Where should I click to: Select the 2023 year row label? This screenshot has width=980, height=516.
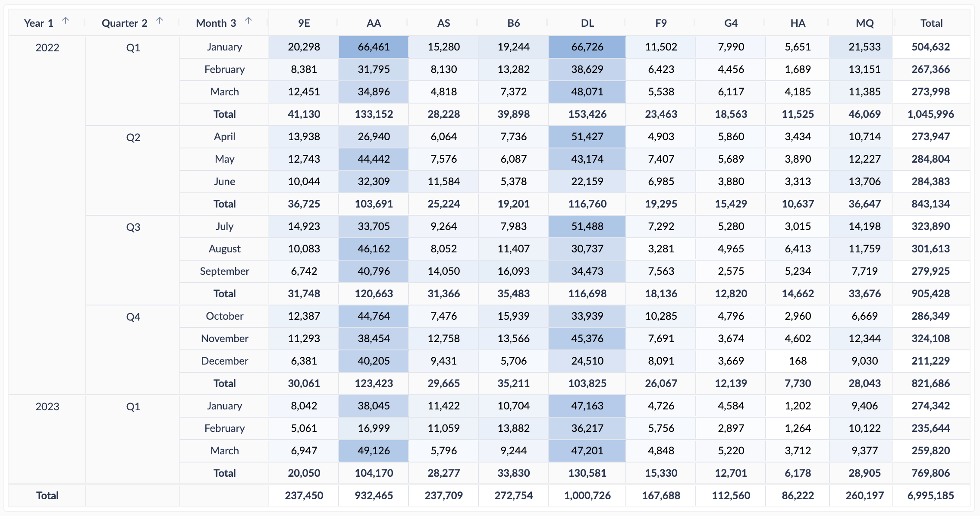coord(47,406)
